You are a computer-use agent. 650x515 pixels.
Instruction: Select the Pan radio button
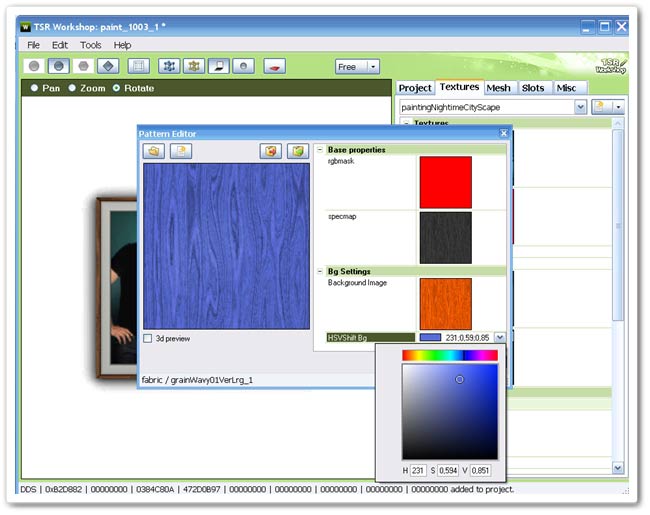tap(35, 88)
